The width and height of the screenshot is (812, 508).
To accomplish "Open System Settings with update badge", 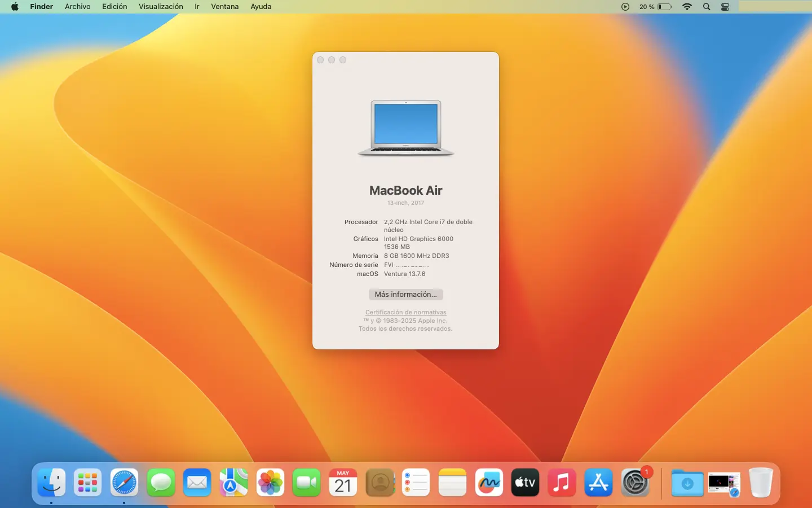I will pyautogui.click(x=635, y=483).
